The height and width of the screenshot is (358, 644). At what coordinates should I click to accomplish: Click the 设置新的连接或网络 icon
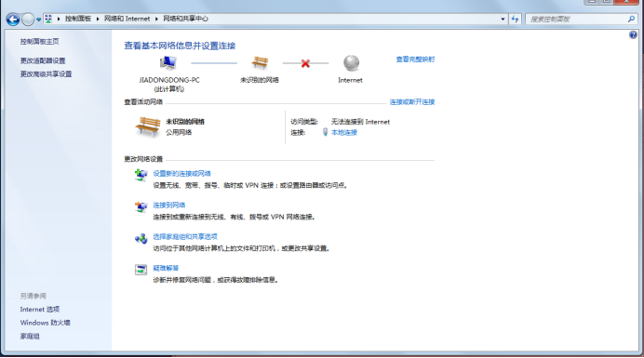[141, 175]
